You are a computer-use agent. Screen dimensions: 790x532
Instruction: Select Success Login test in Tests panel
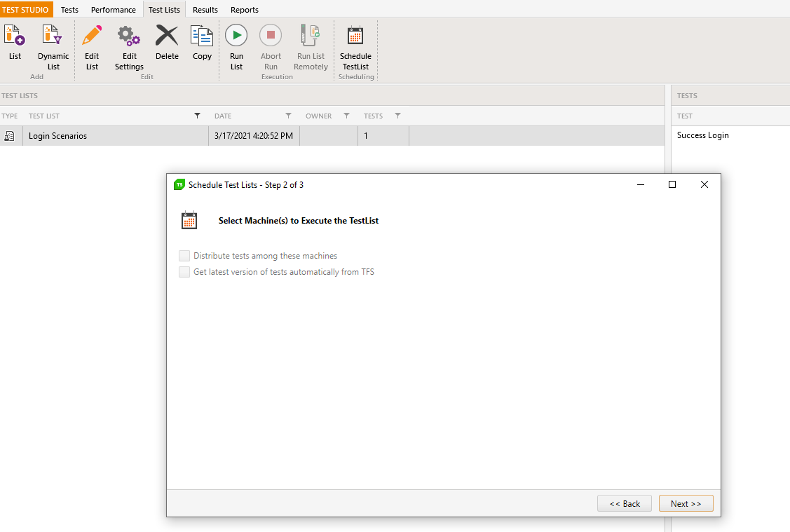tap(702, 135)
